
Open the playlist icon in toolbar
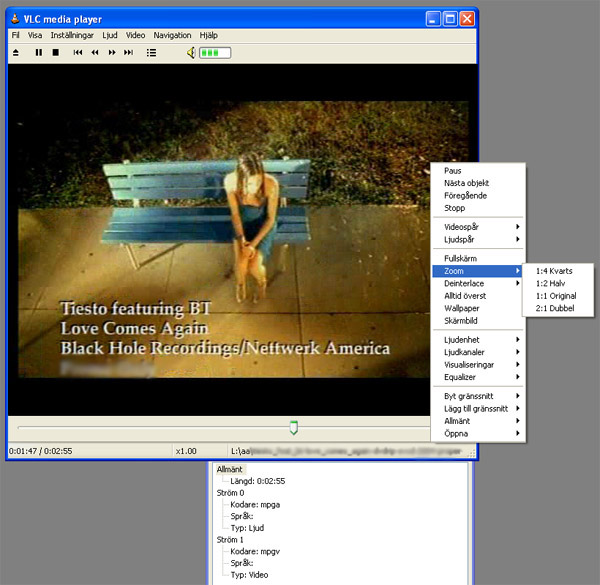[151, 52]
